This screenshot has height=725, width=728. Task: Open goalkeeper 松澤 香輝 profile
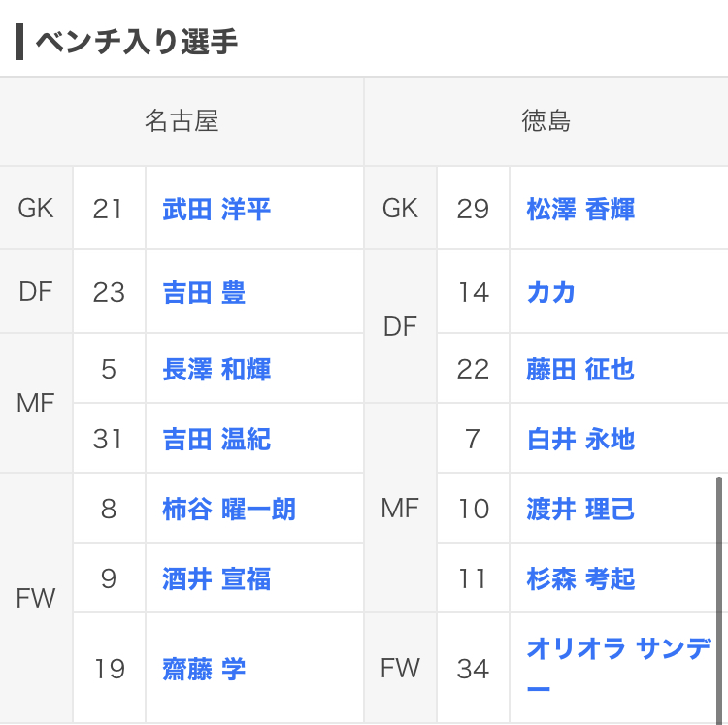tap(580, 209)
